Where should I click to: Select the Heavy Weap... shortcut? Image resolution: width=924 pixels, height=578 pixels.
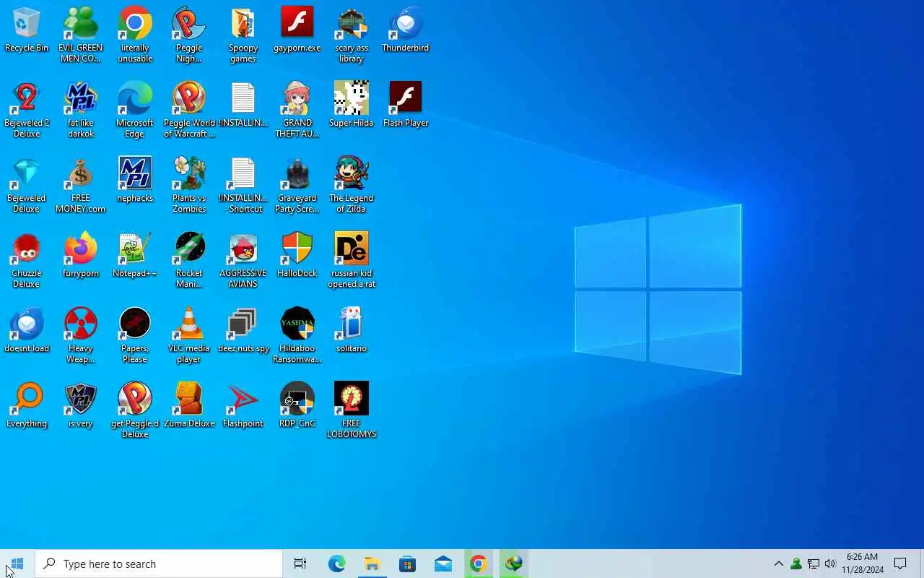(81, 336)
